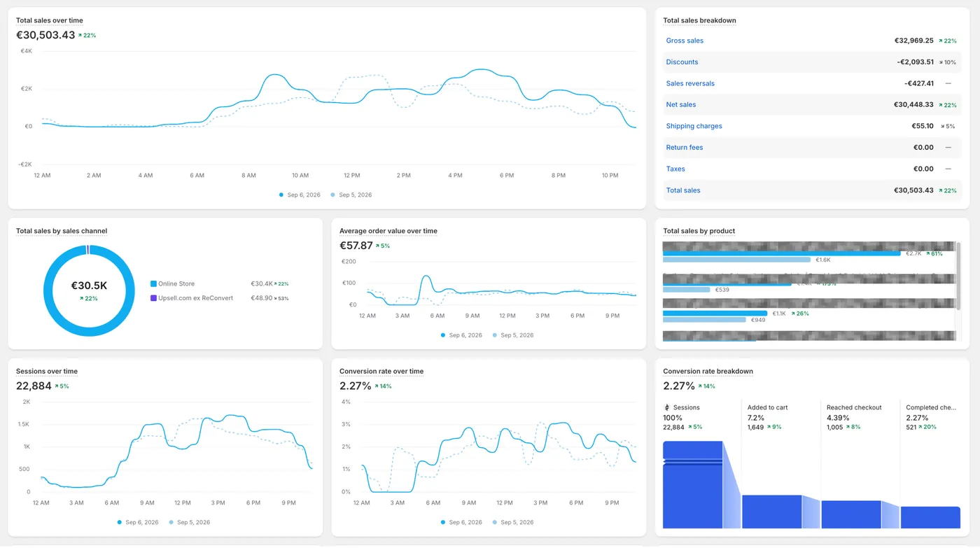Select the Sessions funnel bar
This screenshot has width=980, height=548.
692,484
